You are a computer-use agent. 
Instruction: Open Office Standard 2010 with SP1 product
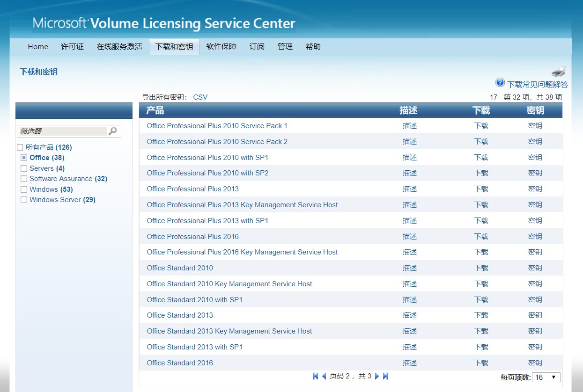(x=195, y=300)
